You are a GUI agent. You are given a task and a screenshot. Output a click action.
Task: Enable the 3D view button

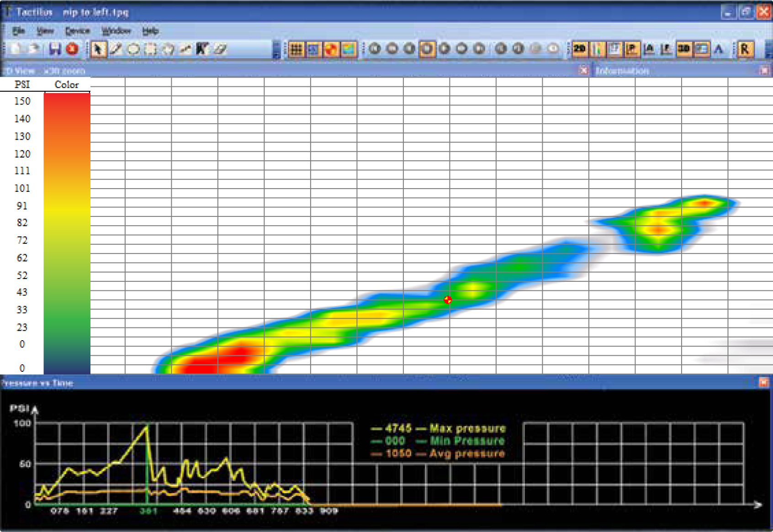coord(683,49)
